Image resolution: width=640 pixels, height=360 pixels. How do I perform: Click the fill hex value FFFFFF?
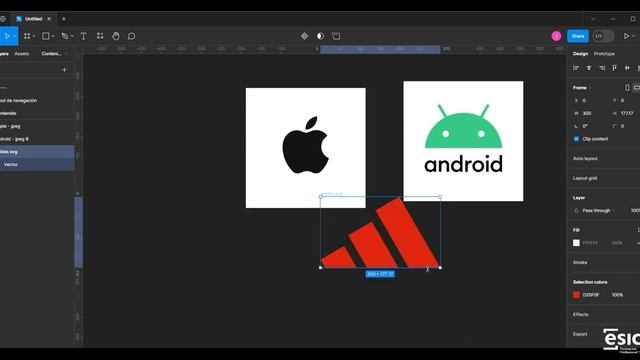pyautogui.click(x=590, y=243)
